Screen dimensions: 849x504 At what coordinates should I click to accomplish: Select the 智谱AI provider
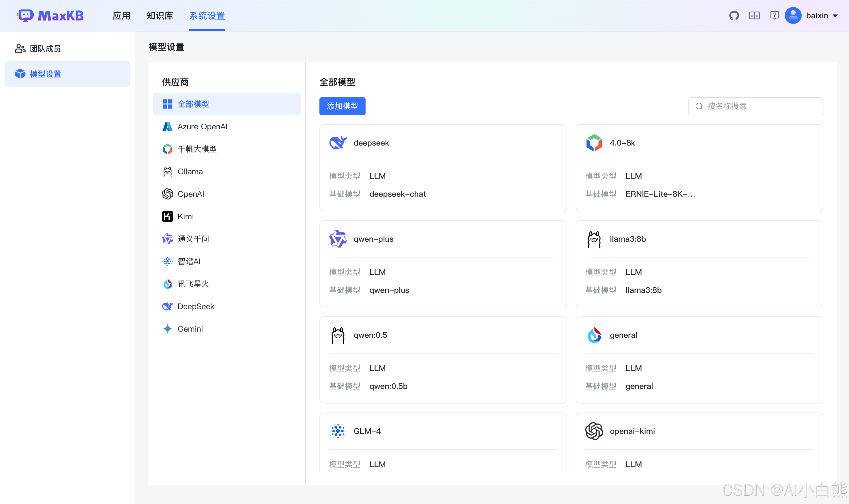[x=189, y=261]
